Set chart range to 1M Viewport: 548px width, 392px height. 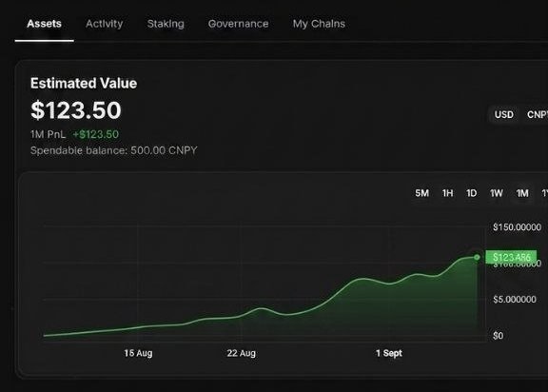click(x=522, y=193)
